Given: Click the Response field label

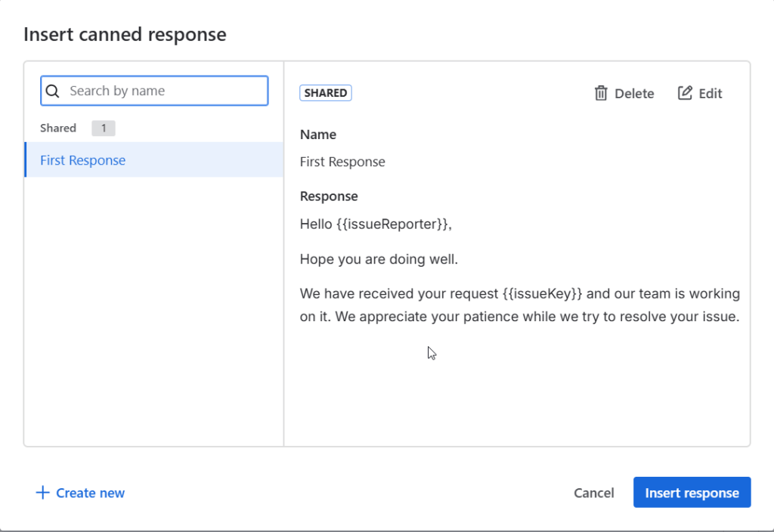Looking at the screenshot, I should pos(329,196).
